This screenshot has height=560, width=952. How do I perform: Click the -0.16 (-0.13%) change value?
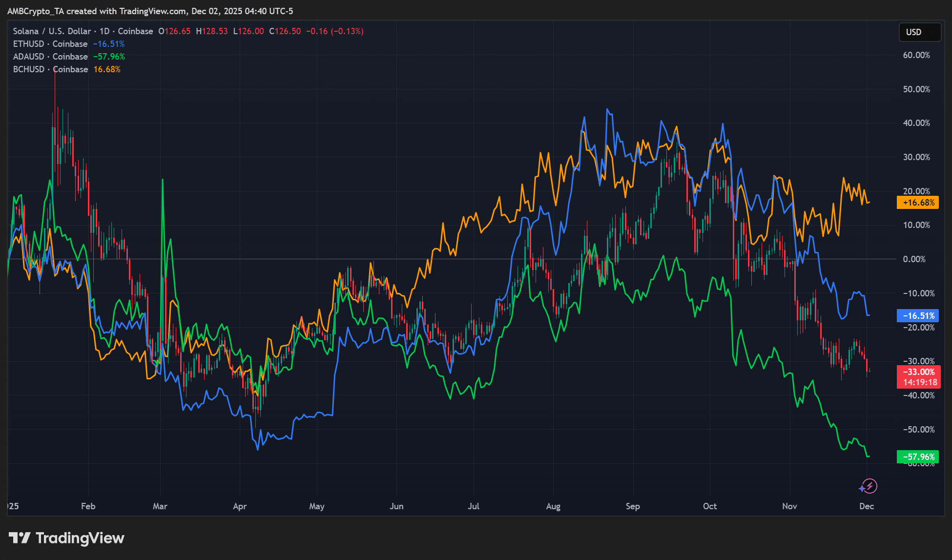click(335, 31)
